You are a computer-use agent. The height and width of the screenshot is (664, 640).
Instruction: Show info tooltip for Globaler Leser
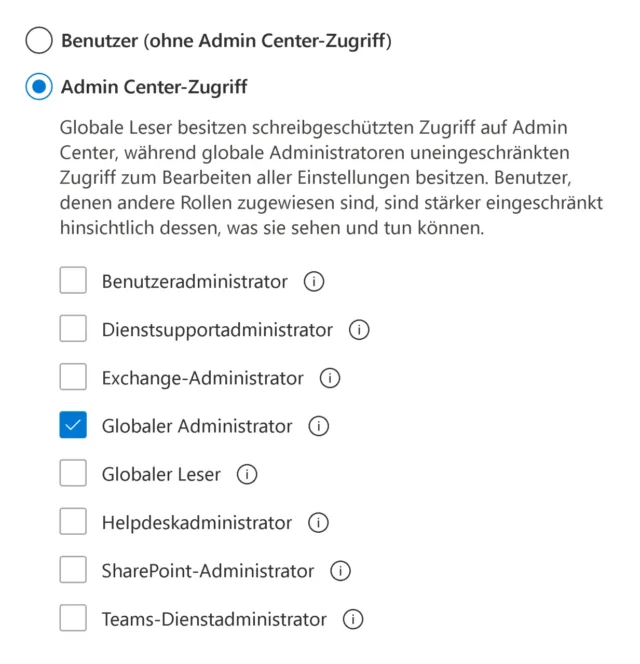pos(247,475)
